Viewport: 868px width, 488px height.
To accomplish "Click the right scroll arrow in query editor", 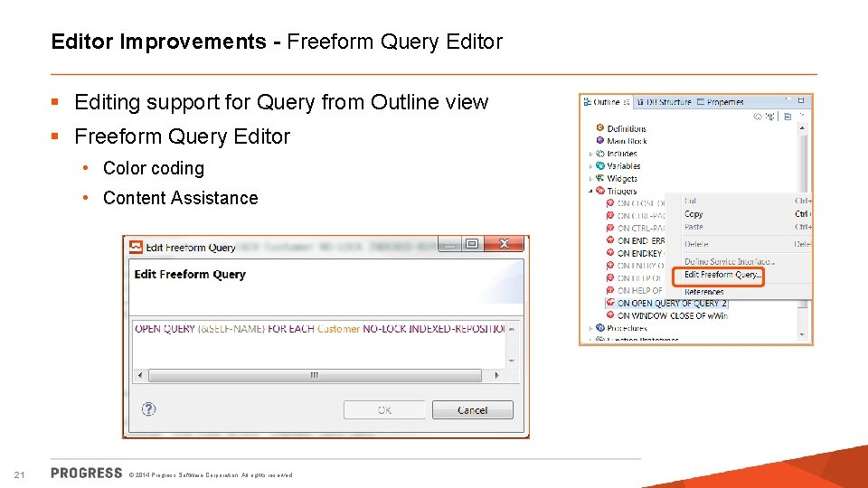I will pyautogui.click(x=496, y=375).
